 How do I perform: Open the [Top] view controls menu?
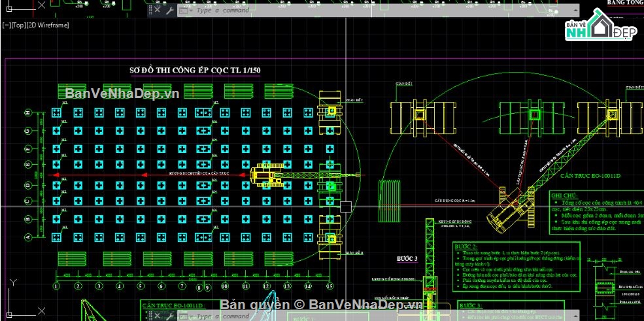pos(18,25)
